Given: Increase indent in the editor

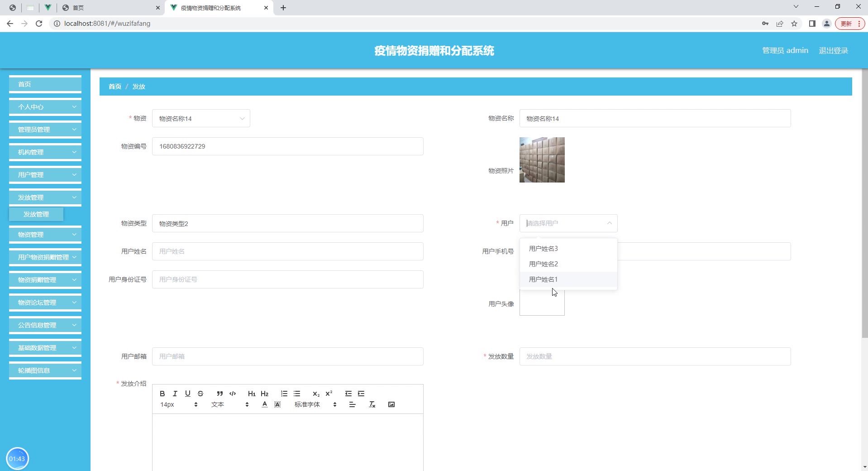Looking at the screenshot, I should tap(361, 394).
